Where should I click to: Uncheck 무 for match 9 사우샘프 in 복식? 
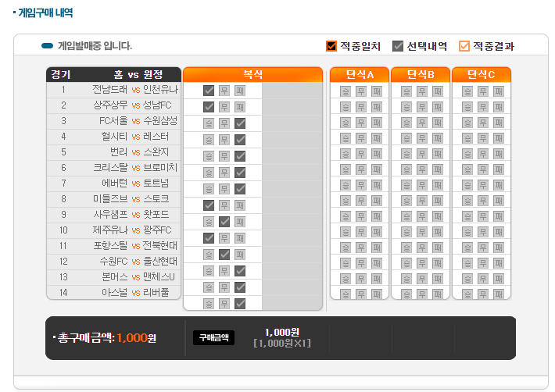pyautogui.click(x=224, y=222)
